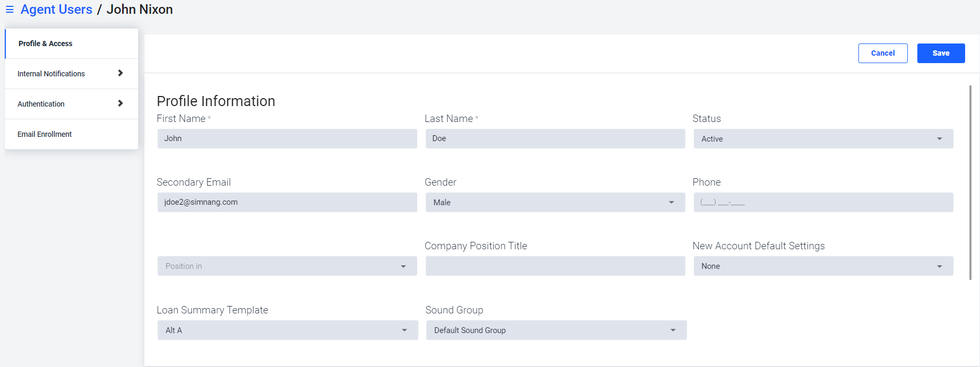This screenshot has width=980, height=367.
Task: Open Internal Notifications section
Action: coord(71,74)
